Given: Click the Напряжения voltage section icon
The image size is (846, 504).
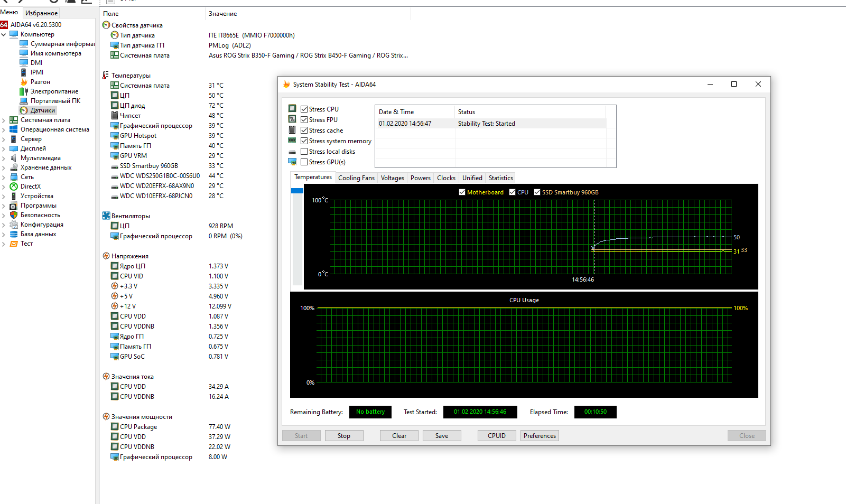Looking at the screenshot, I should (x=106, y=256).
